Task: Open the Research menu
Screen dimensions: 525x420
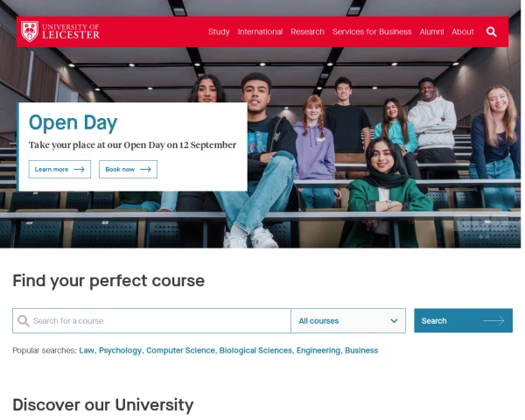Action: [307, 31]
